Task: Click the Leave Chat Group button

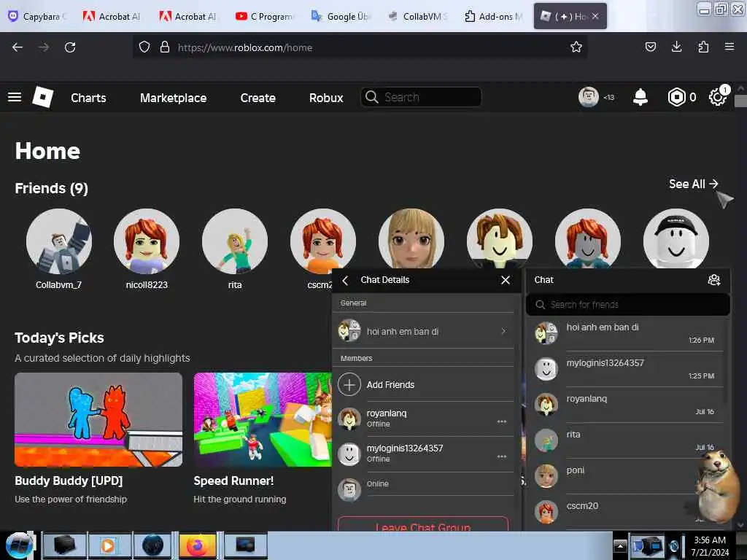Action: [423, 524]
